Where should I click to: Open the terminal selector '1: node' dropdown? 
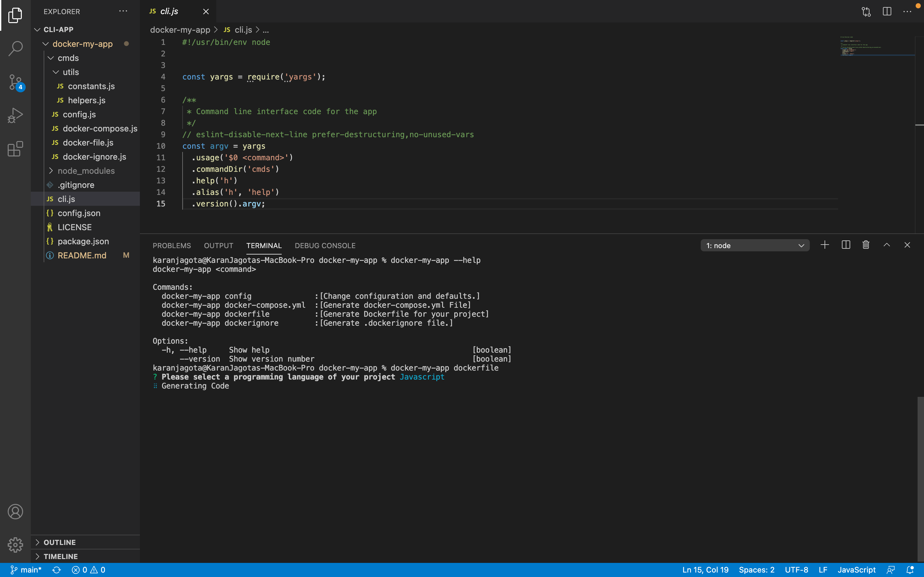tap(755, 245)
